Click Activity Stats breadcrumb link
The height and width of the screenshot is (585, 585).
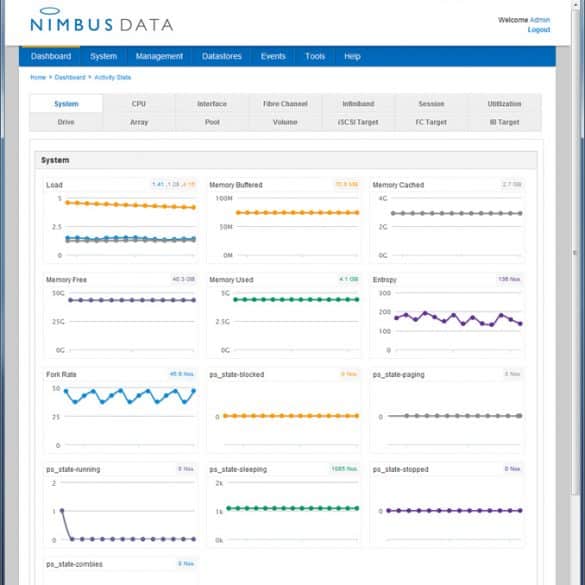point(113,77)
